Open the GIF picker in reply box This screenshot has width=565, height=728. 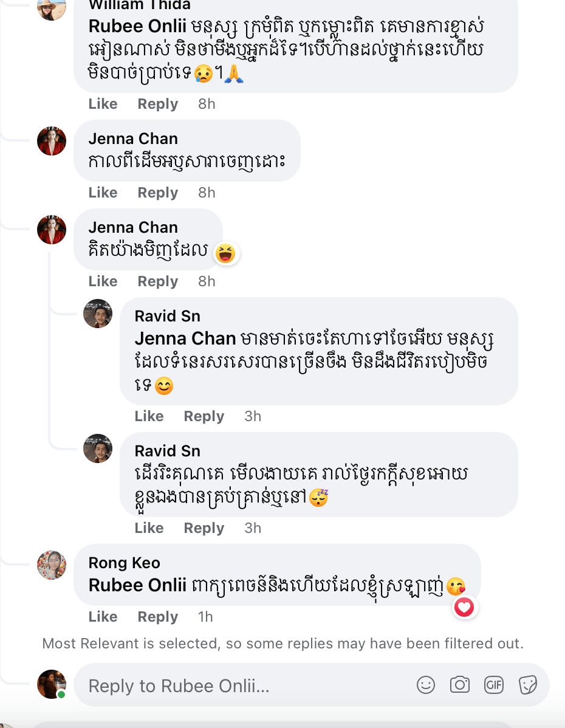pos(494,685)
